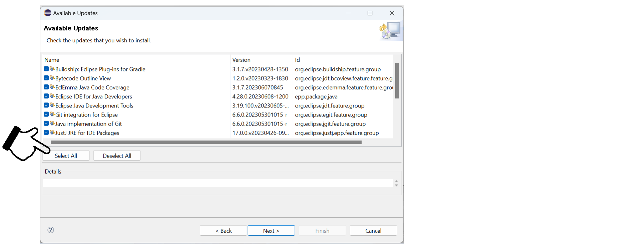Click the Bytecode Outline View feature icon
644x245 pixels.
pyautogui.click(x=52, y=78)
